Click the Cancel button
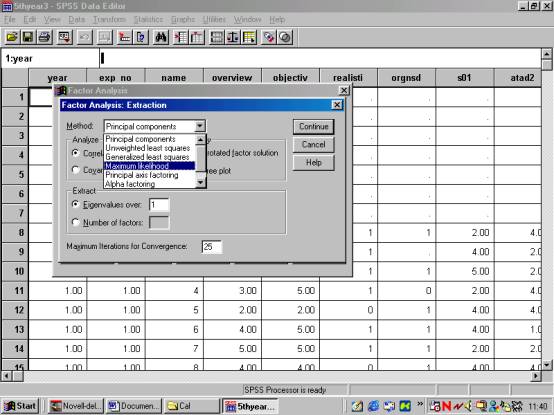554x415 pixels. pyautogui.click(x=313, y=144)
